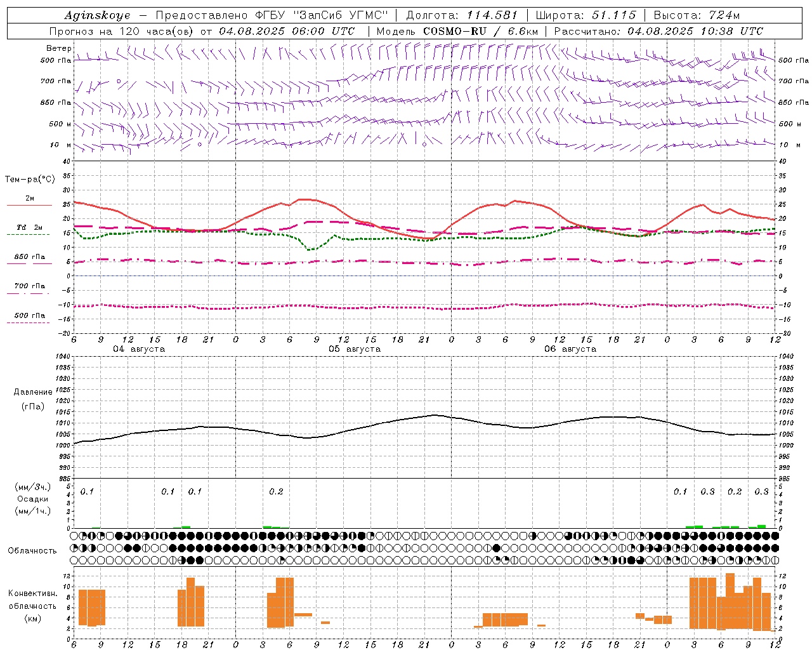Click the Тем-ра(°C) temperature panel label

point(30,180)
